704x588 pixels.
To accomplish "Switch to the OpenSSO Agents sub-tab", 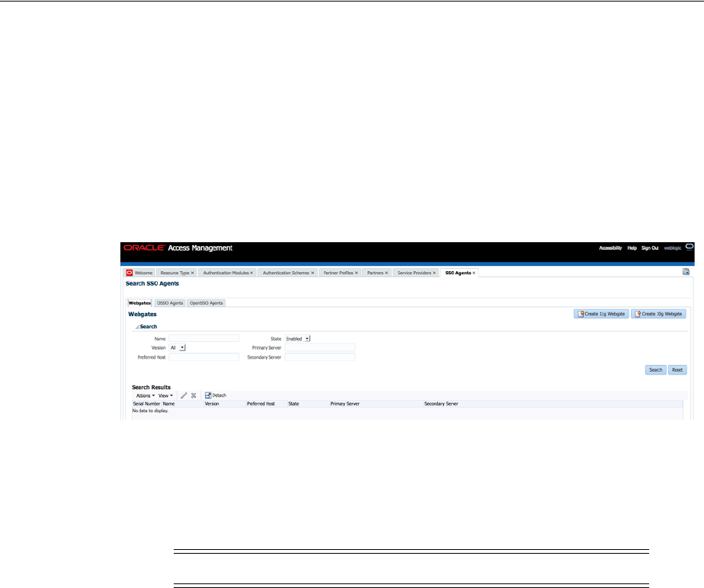I will [206, 303].
